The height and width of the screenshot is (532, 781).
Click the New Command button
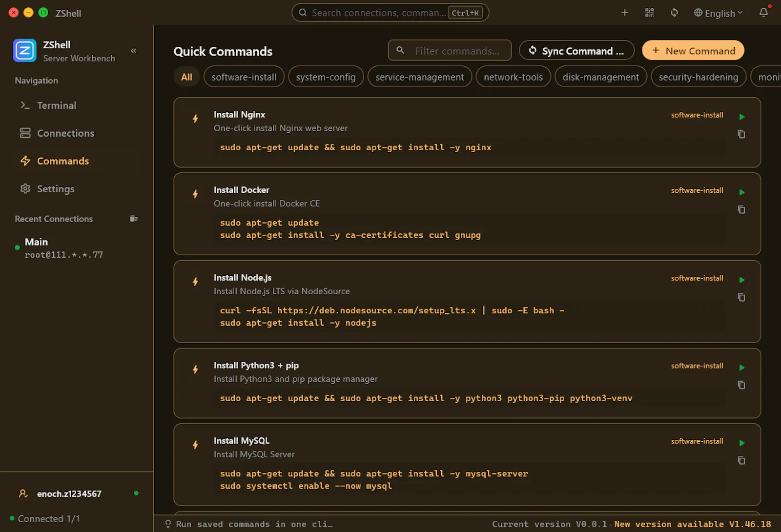(x=693, y=51)
